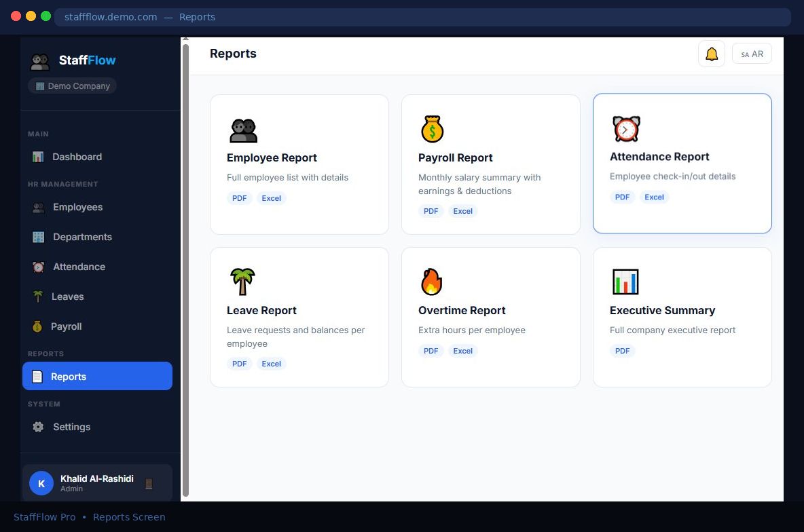Switch language with the SA AR button
Viewport: 804px width, 532px height.
(x=752, y=54)
